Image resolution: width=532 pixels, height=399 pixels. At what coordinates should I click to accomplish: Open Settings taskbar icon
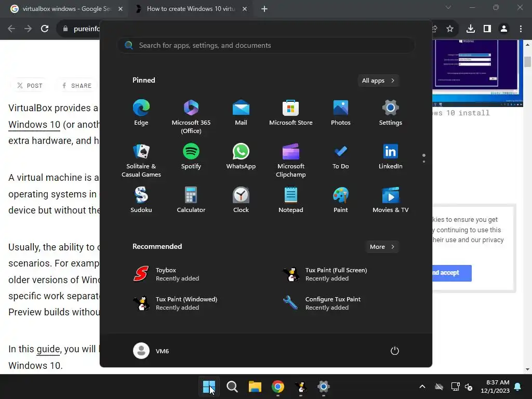pyautogui.click(x=323, y=387)
